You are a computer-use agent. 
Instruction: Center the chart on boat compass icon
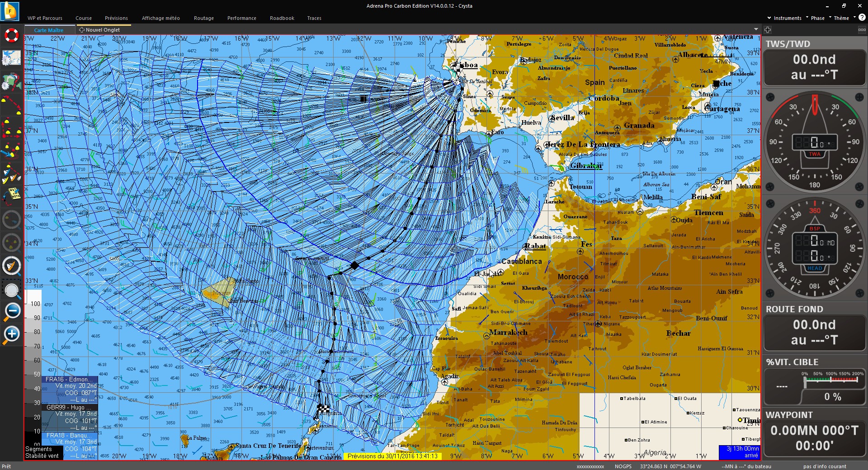tap(11, 266)
